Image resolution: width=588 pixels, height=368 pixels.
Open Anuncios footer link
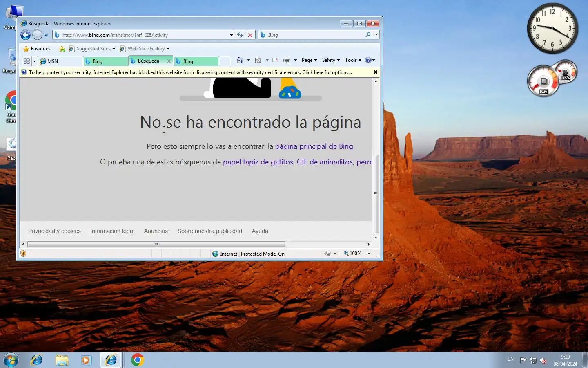click(x=156, y=231)
